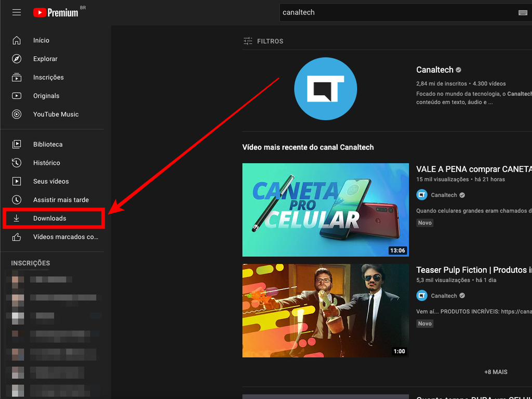Click the Vem aí PRODUTOS INCRÍVEIS description
Image resolution: width=532 pixels, height=399 pixels.
click(x=474, y=312)
